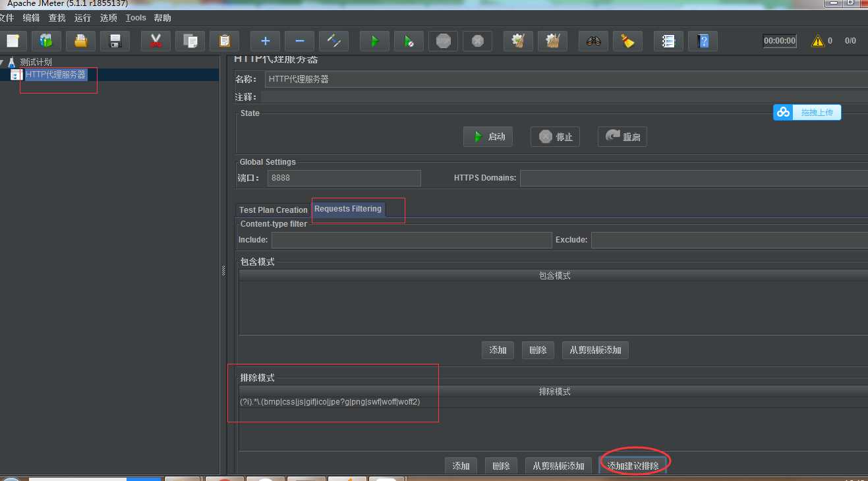Click the Baidu cloud upload widget icon
The width and height of the screenshot is (868, 481).
(783, 113)
